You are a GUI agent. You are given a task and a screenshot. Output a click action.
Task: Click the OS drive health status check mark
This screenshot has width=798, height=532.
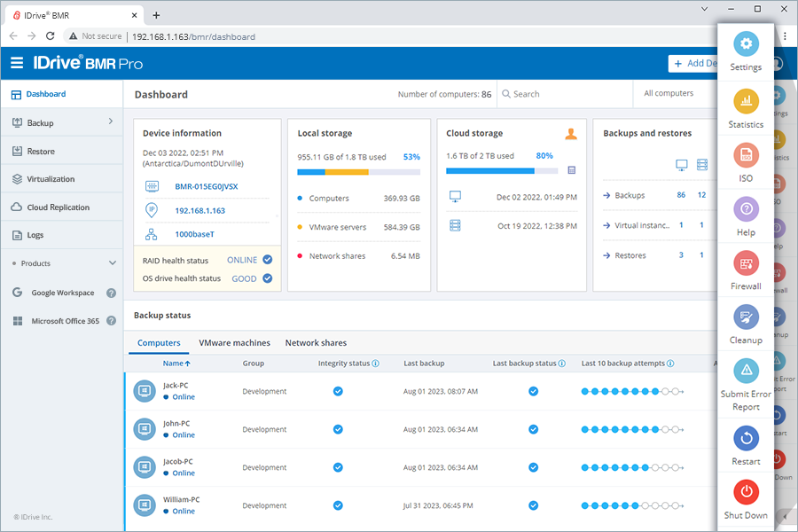pos(267,278)
